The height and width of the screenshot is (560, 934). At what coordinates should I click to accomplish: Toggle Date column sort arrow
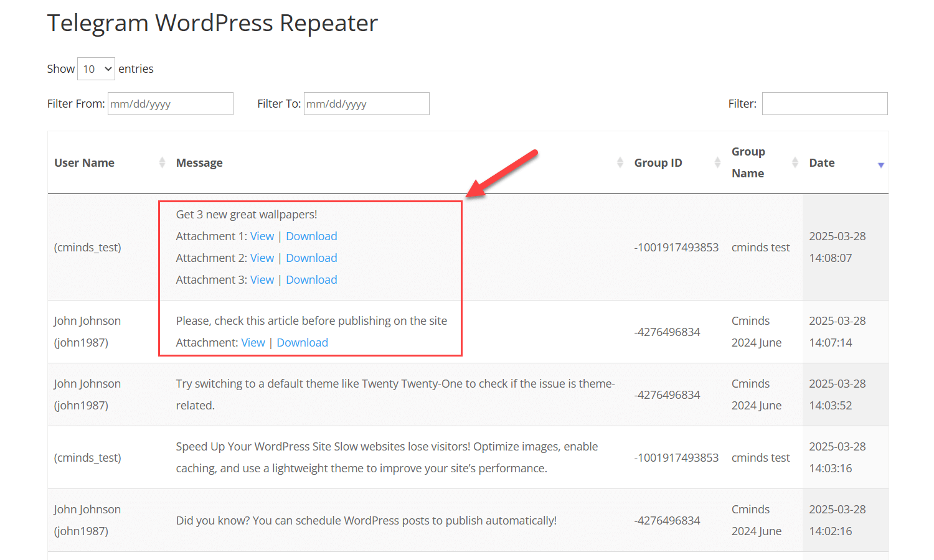click(880, 164)
